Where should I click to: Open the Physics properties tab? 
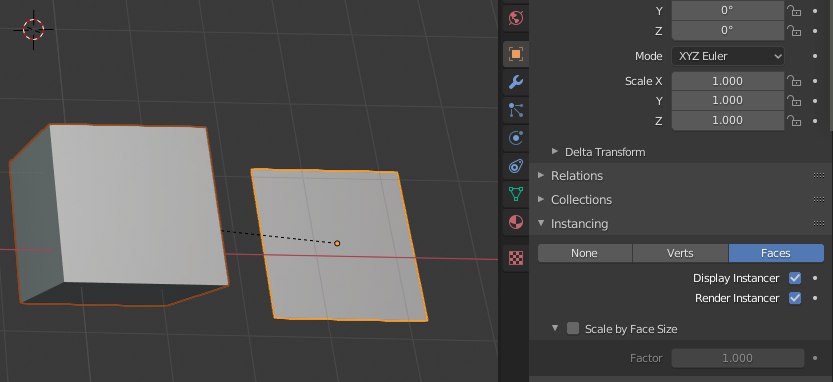coord(515,138)
